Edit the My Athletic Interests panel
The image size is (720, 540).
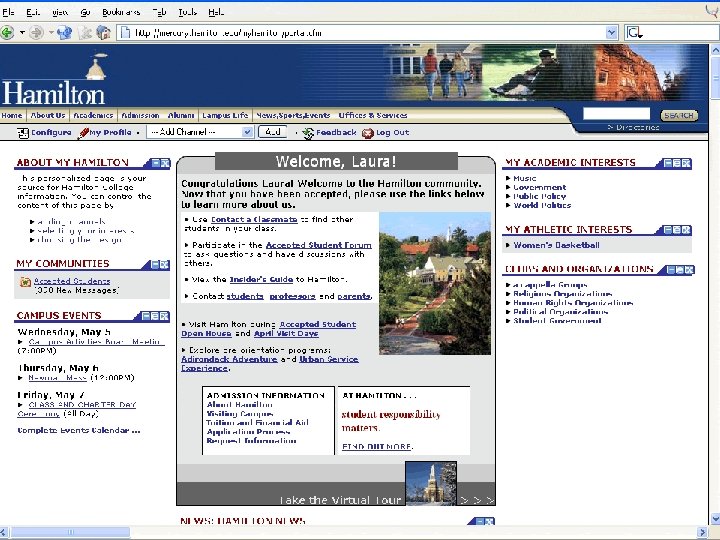click(677, 230)
